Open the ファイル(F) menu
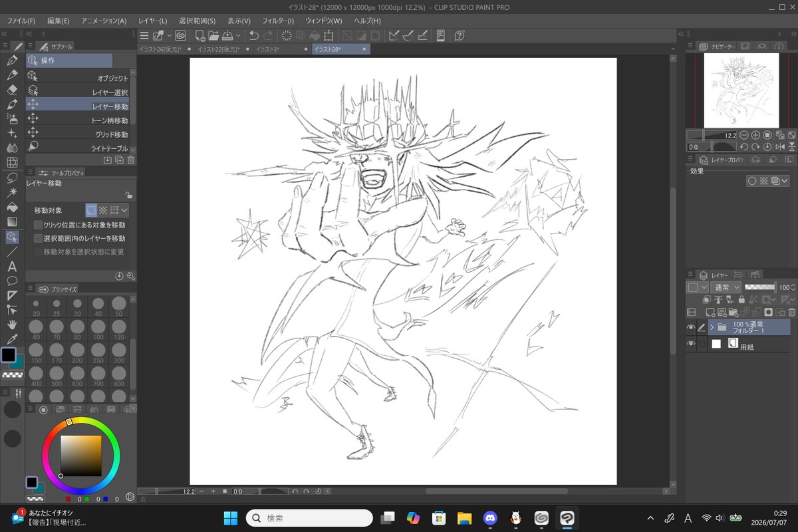 (21, 21)
